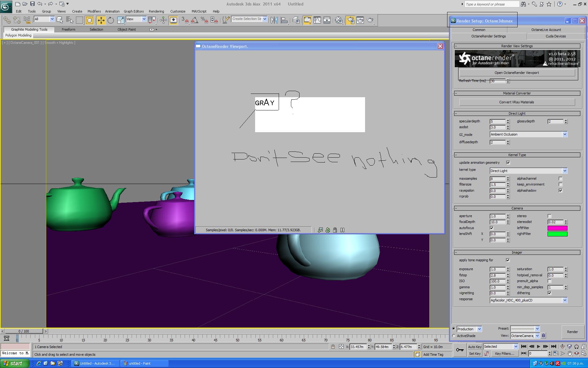Click the magenta leftFilter color swatch
The height and width of the screenshot is (368, 588).
click(557, 228)
